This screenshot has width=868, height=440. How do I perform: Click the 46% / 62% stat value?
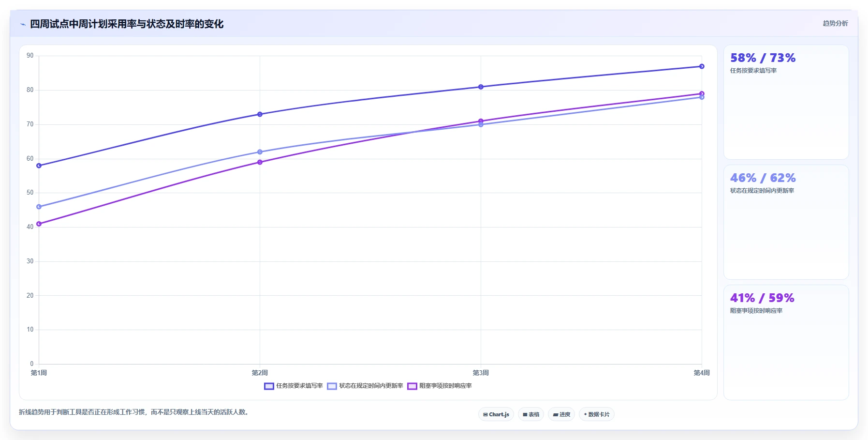(x=763, y=178)
